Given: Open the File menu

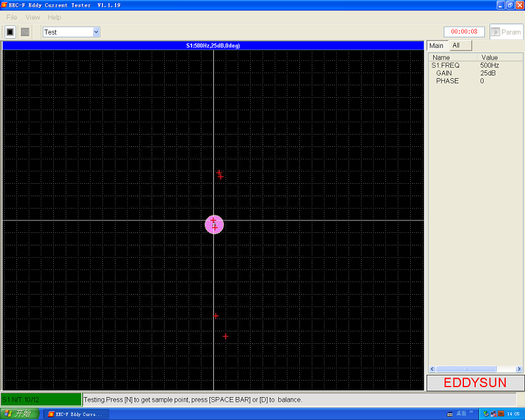Looking at the screenshot, I should coord(12,17).
